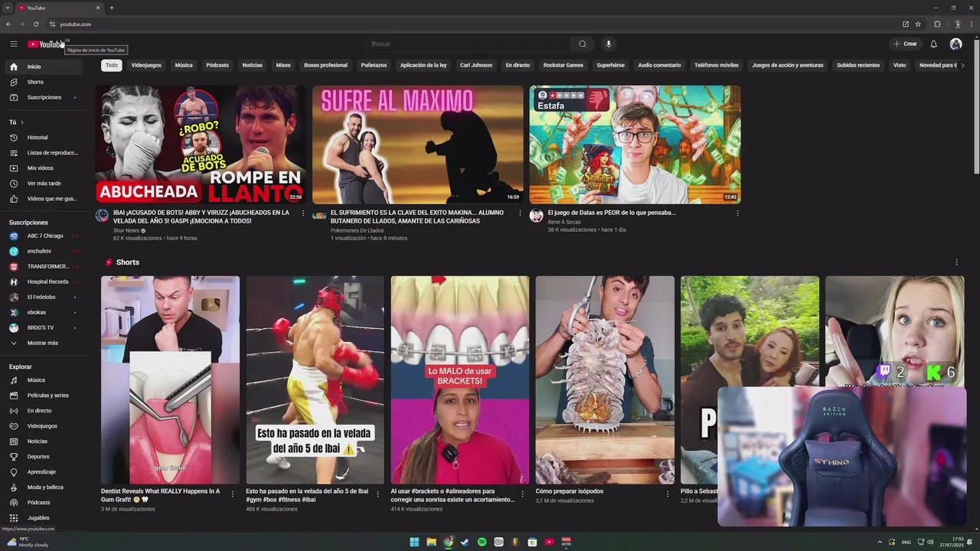The image size is (980, 551).
Task: Open Videojuegos under Explorar
Action: coord(42,426)
